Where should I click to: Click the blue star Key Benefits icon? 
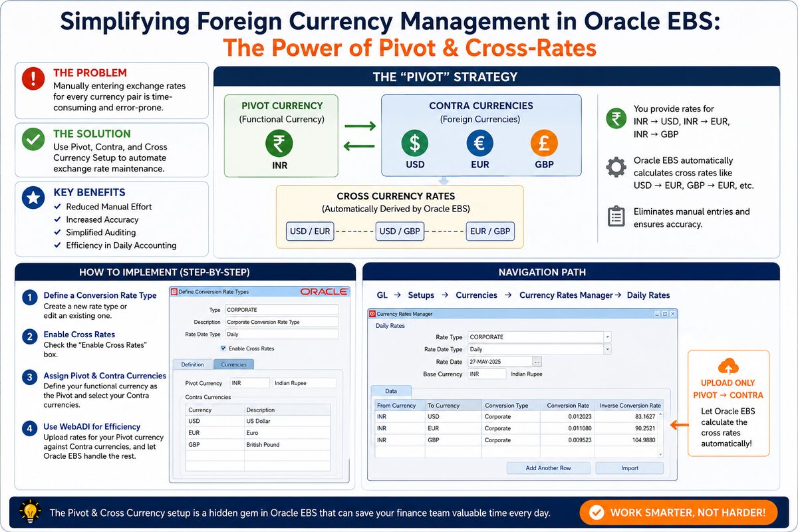click(x=33, y=198)
